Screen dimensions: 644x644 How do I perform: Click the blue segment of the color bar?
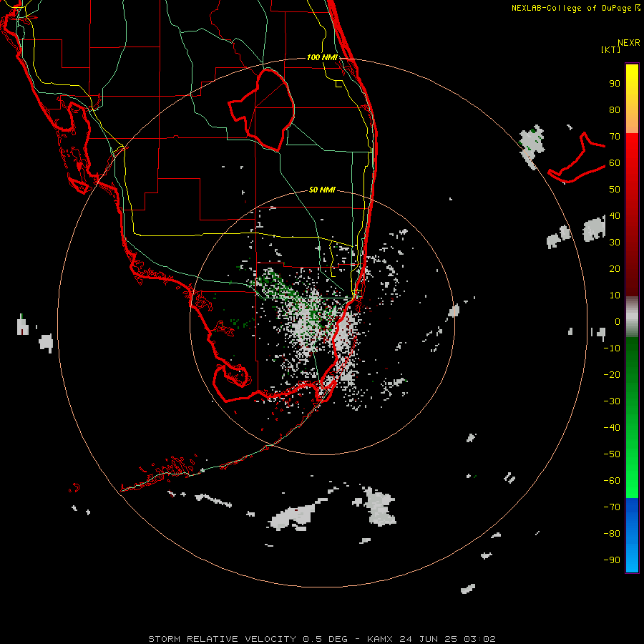(x=632, y=535)
